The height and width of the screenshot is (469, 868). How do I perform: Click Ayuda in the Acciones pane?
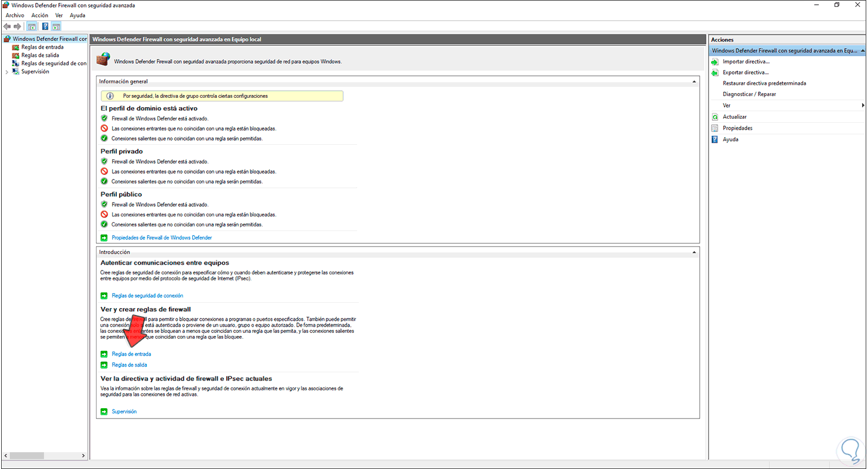(x=730, y=140)
